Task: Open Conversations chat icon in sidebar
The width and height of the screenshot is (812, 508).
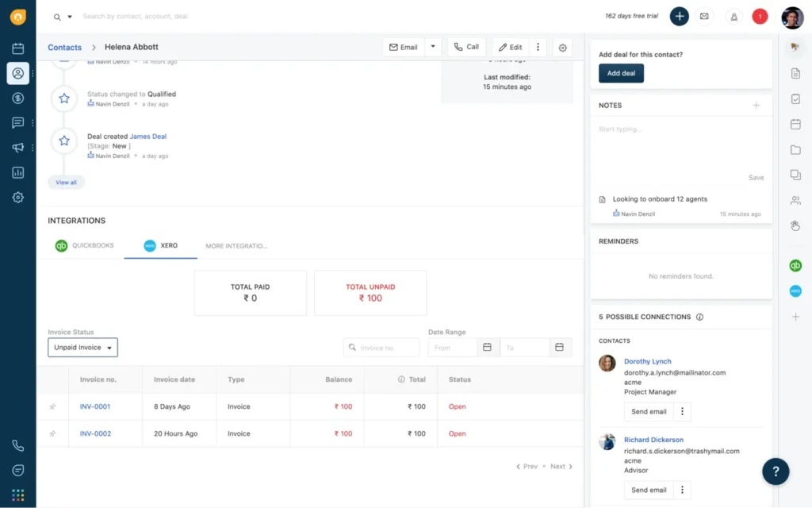Action: 18,123
